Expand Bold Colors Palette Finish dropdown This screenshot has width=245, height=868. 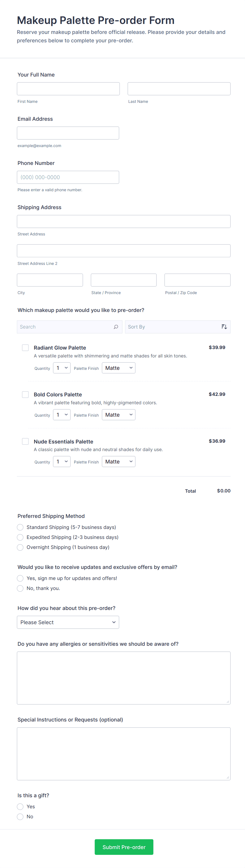[119, 415]
